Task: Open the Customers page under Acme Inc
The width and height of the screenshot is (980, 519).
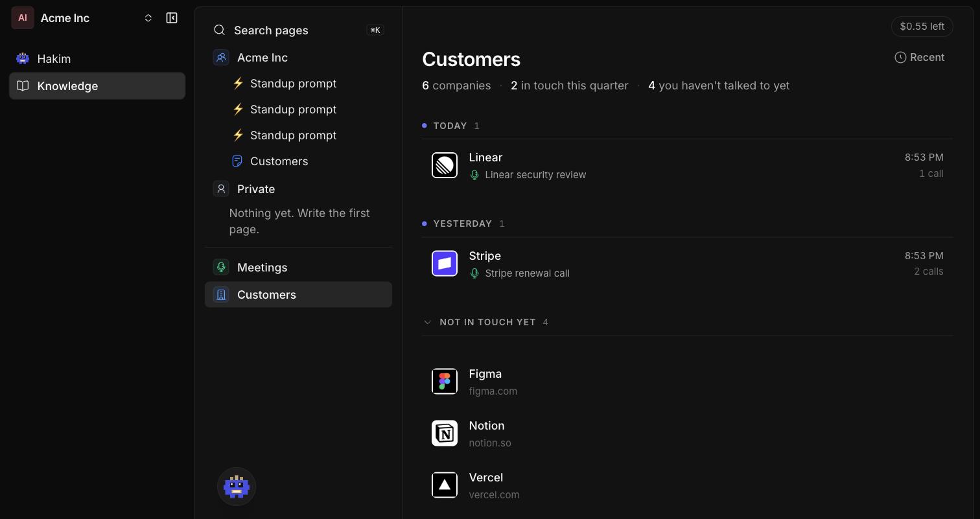Action: (298, 161)
